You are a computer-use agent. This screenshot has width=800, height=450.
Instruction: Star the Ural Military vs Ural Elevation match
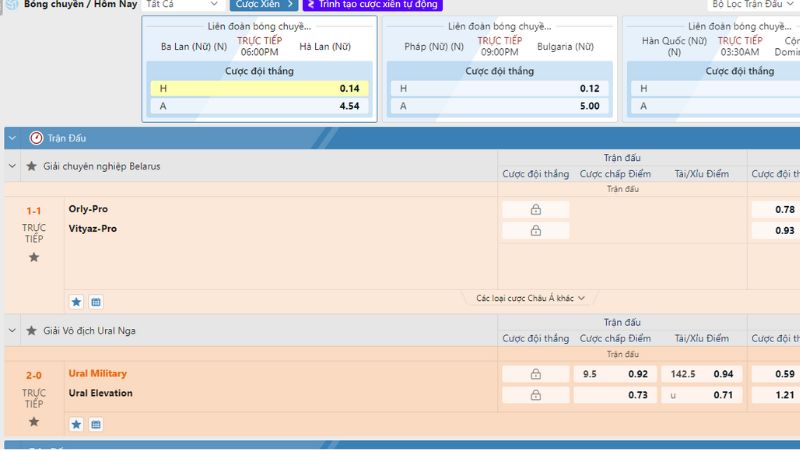click(34, 421)
